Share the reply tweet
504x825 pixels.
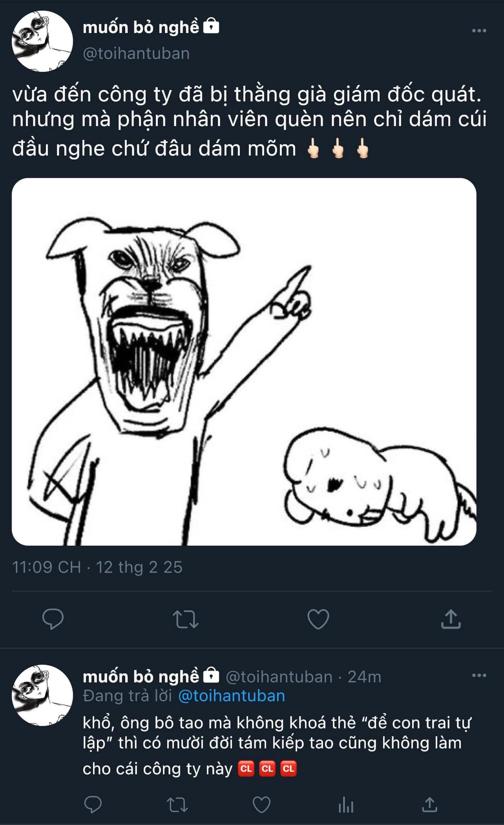click(x=429, y=805)
